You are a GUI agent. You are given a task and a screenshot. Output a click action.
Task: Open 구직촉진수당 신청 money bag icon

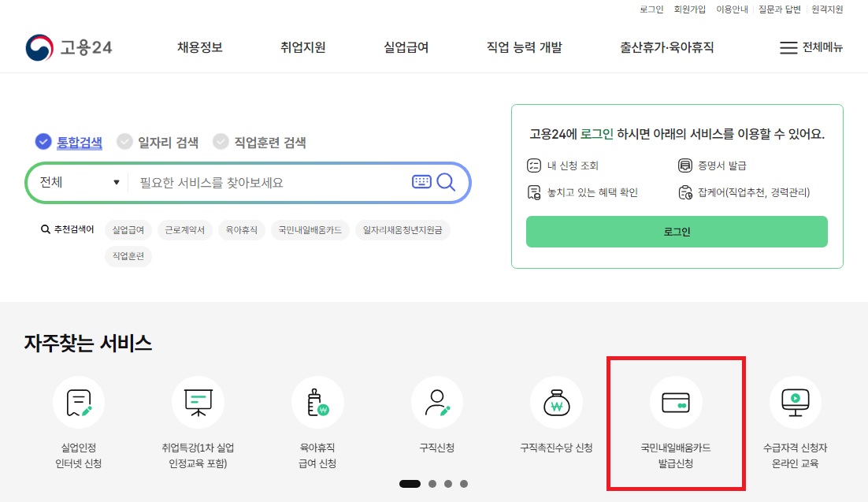[556, 402]
